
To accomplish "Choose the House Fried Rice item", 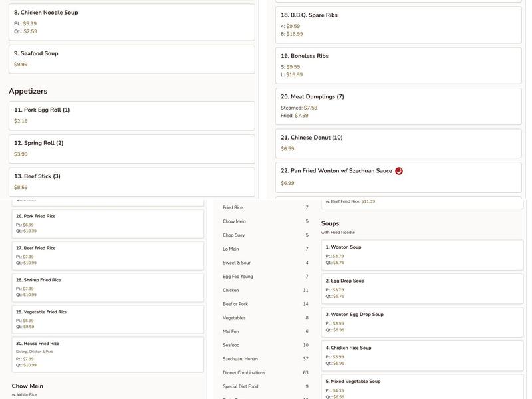I will (x=108, y=354).
